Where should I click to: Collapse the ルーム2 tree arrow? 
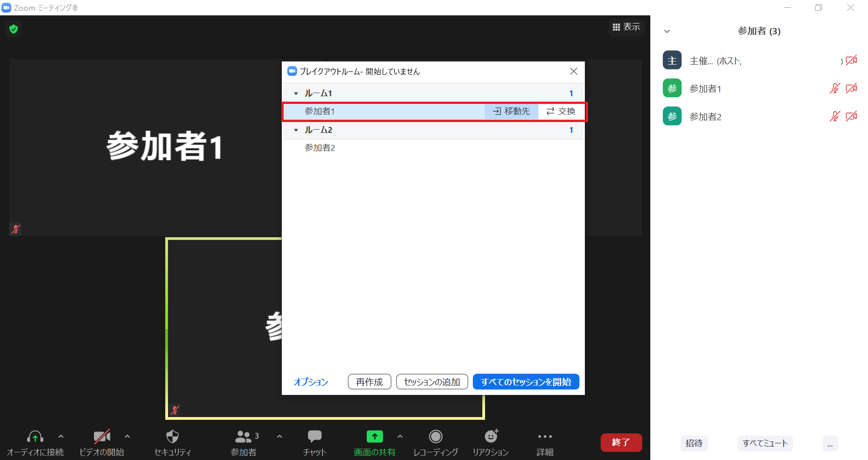pyautogui.click(x=296, y=130)
